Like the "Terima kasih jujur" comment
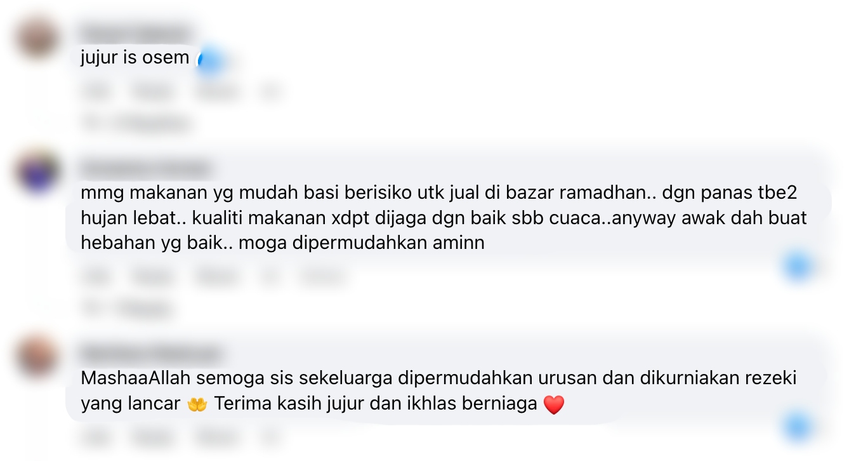The width and height of the screenshot is (868, 461). pos(94,437)
